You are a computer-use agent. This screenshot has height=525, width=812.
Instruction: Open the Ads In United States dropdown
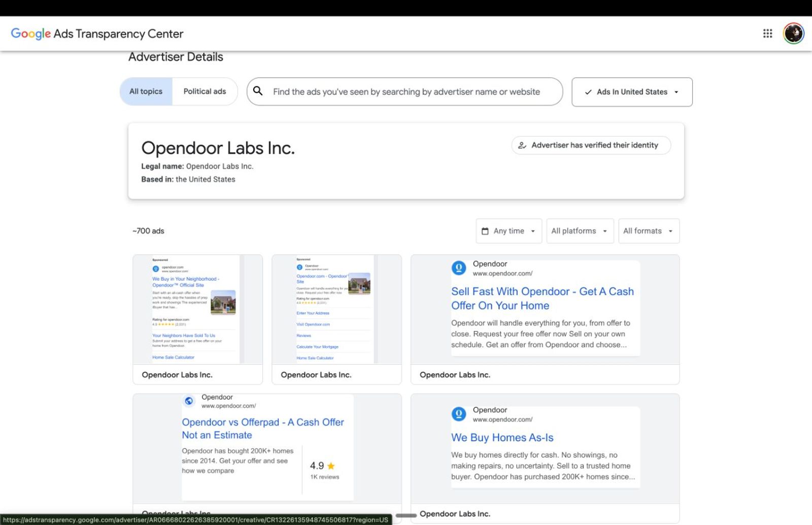click(x=632, y=92)
